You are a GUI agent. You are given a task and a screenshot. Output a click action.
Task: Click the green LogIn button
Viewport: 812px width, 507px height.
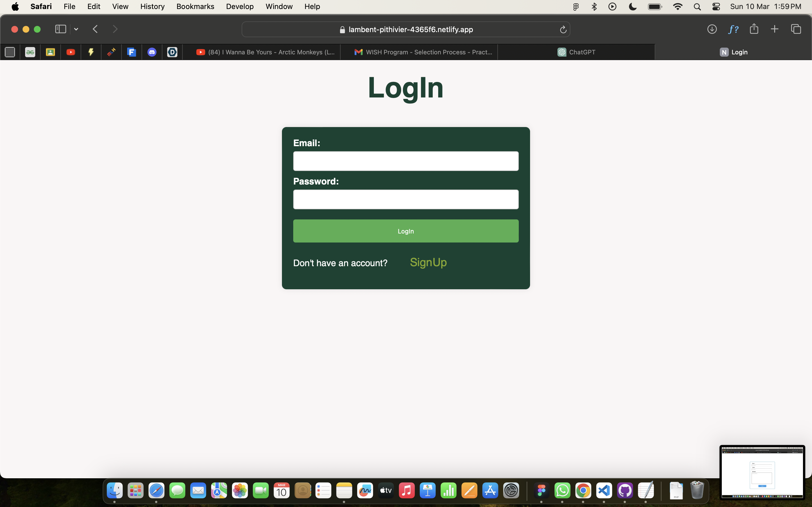(406, 231)
